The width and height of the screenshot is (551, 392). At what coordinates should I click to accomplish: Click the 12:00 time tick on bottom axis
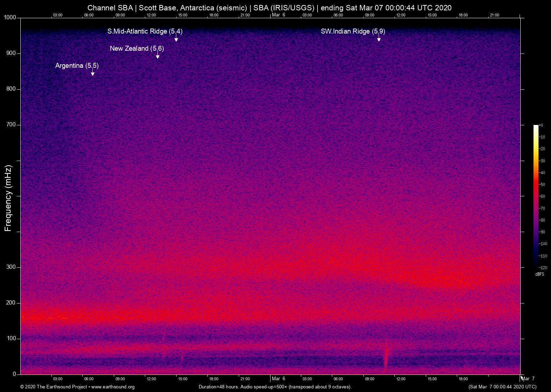point(151,378)
